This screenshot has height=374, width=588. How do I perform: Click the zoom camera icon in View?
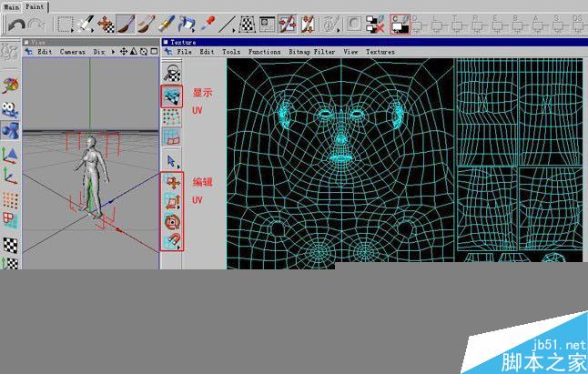(134, 51)
